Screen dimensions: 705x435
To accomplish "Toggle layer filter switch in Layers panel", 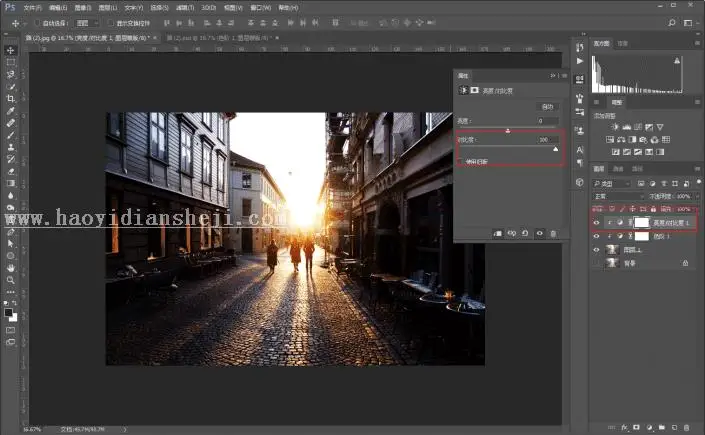I will click(x=698, y=183).
